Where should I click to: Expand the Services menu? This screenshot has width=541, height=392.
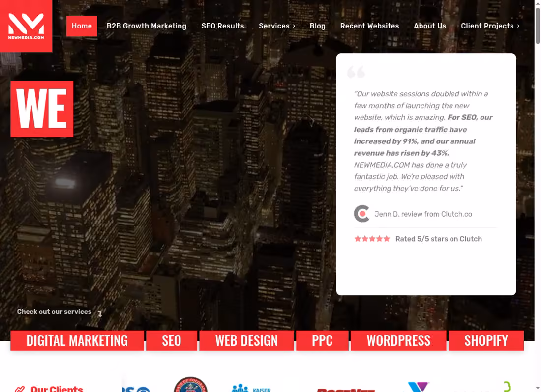coord(277,26)
